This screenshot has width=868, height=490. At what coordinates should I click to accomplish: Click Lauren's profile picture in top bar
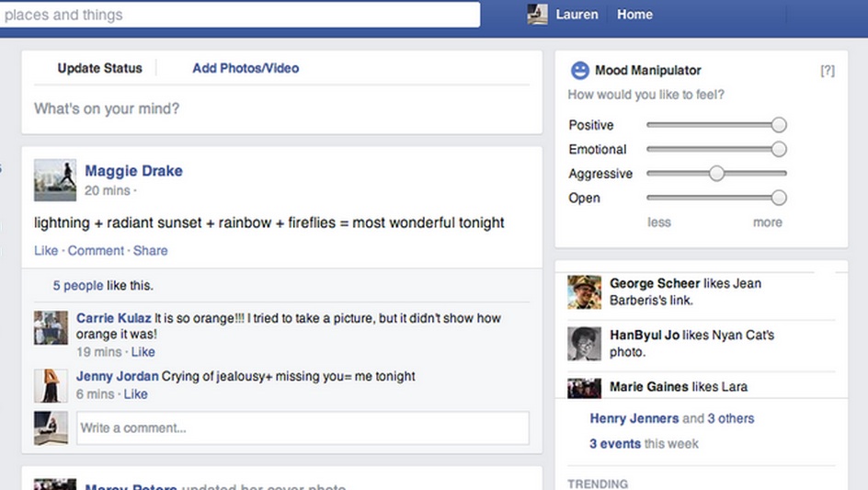(537, 15)
